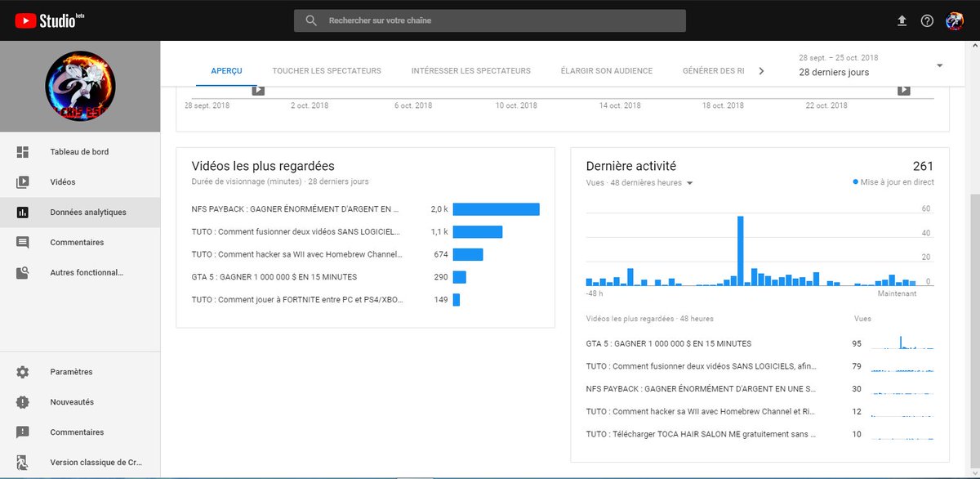This screenshot has width=980, height=479.
Task: Click the page vertical scrollbar
Action: (974, 331)
